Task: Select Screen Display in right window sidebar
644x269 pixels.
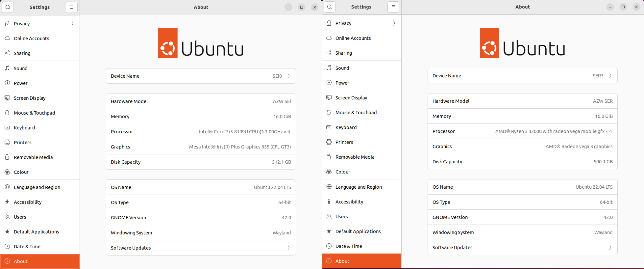Action: 361,98
